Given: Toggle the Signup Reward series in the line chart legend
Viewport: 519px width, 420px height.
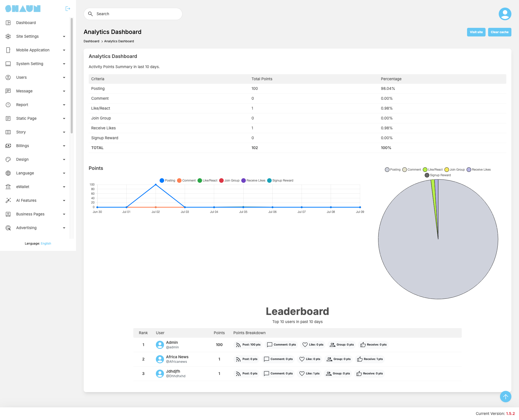Looking at the screenshot, I should (x=280, y=181).
